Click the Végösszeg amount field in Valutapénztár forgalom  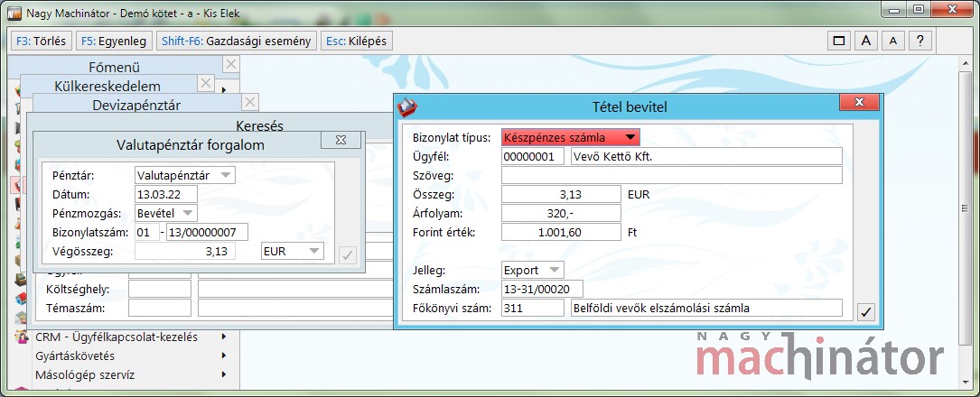tap(185, 251)
